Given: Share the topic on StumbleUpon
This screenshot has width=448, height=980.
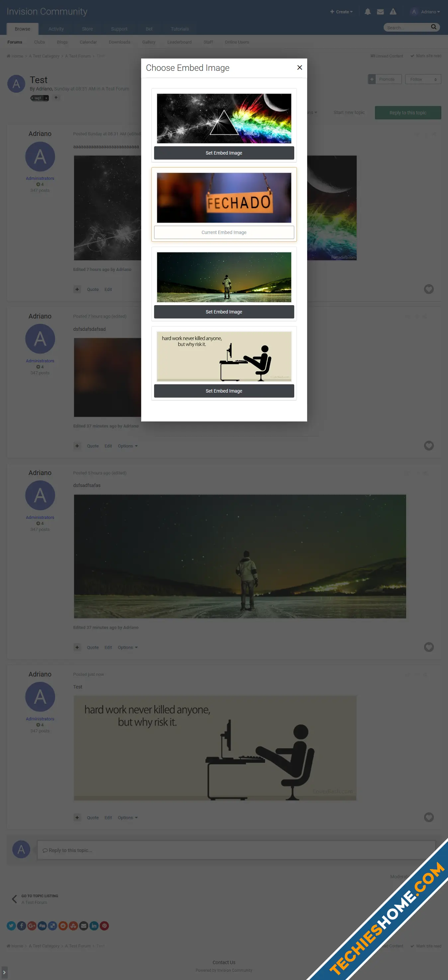Looking at the screenshot, I should 73,925.
